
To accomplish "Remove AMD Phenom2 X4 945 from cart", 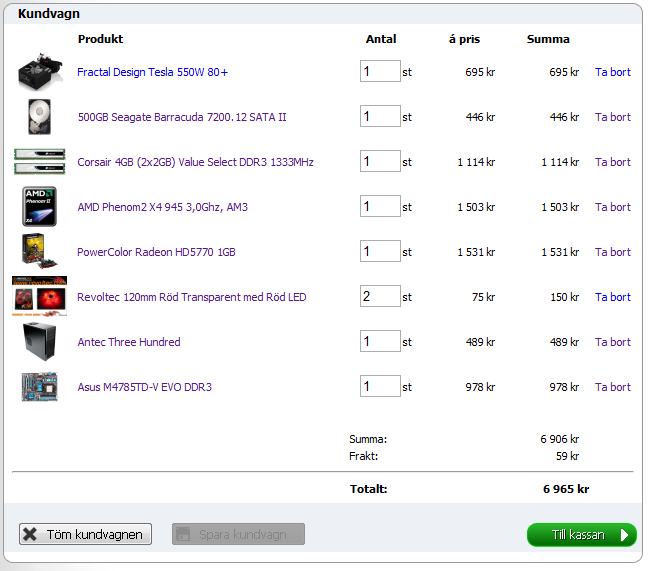I will pos(612,207).
